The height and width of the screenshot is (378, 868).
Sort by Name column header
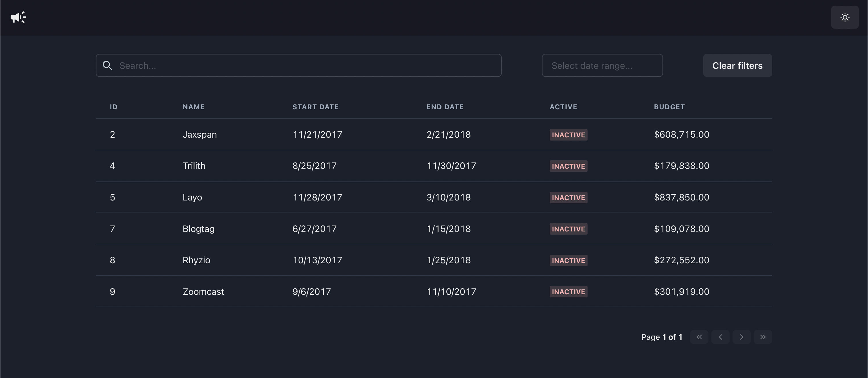[193, 107]
